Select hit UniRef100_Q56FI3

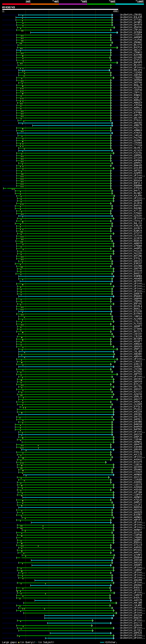point(131,349)
